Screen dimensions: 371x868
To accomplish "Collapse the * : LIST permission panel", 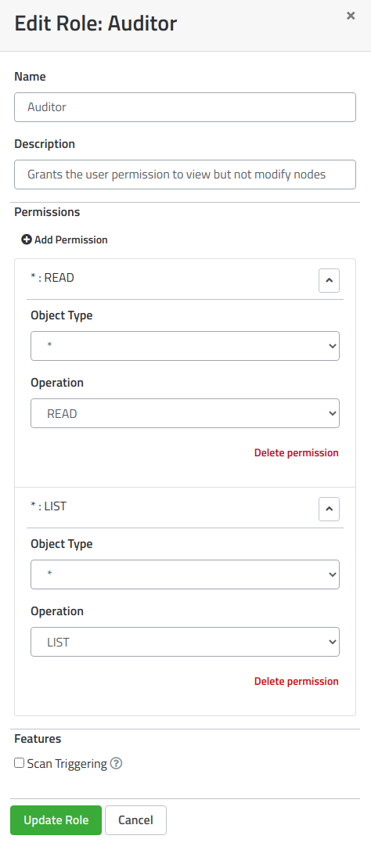I will 329,510.
